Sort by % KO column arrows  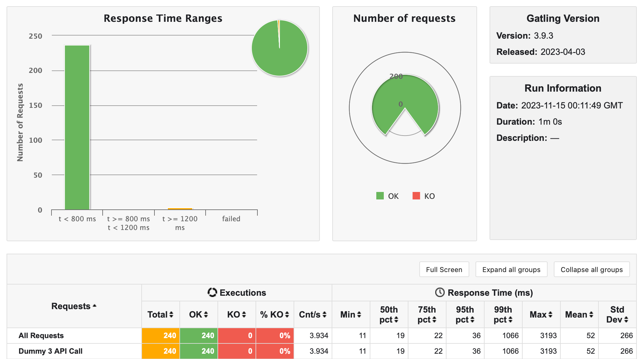(x=287, y=315)
